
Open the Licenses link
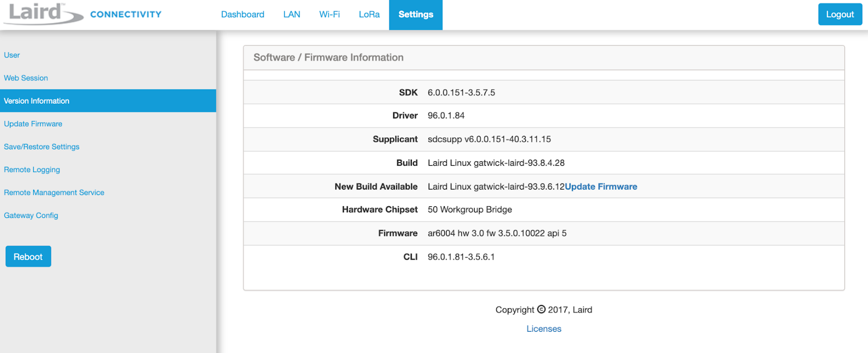click(544, 329)
